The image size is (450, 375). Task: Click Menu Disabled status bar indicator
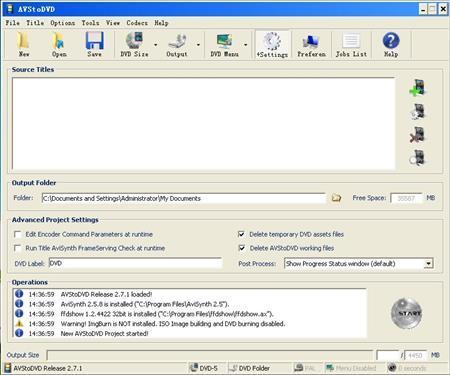click(351, 368)
